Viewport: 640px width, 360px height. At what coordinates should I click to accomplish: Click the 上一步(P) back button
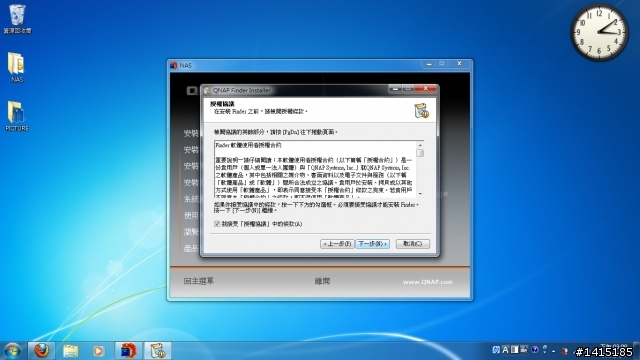(x=337, y=244)
